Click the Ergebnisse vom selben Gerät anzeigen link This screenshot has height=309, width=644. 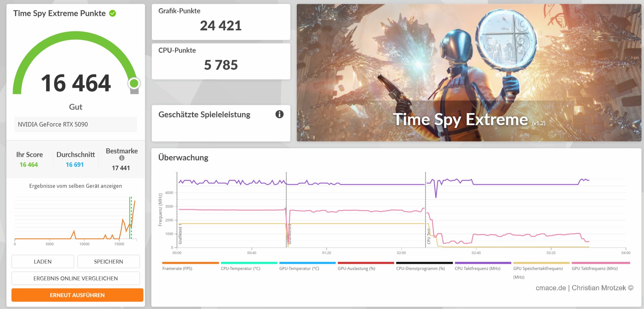[75, 186]
